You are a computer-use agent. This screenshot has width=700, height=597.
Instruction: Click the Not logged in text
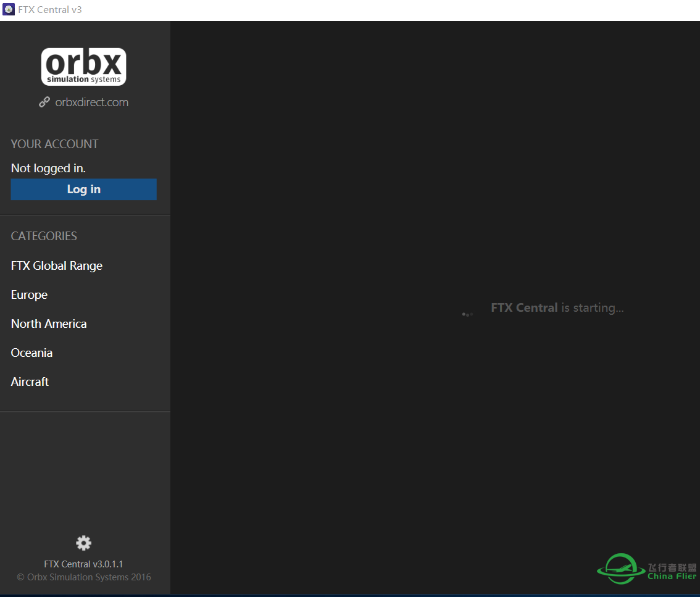[48, 168]
